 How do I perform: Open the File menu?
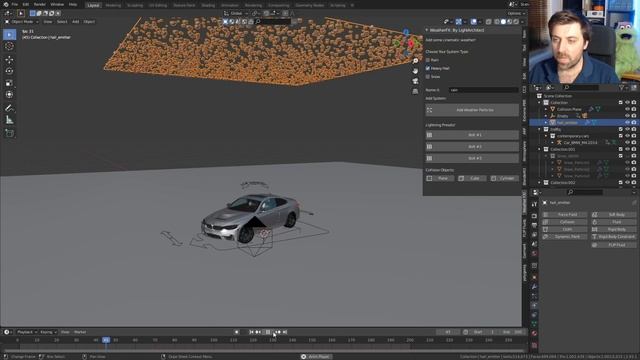coord(15,4)
